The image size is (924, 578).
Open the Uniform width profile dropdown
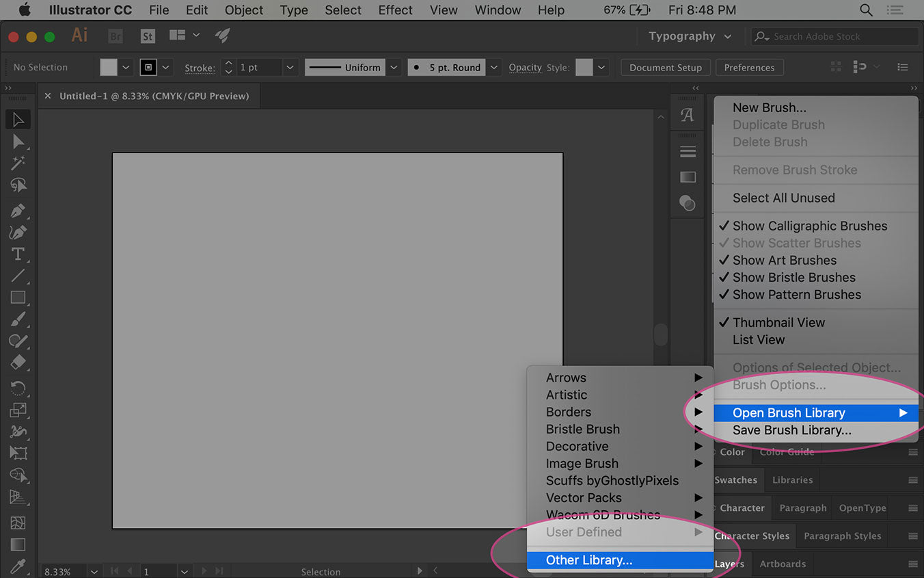(x=394, y=68)
